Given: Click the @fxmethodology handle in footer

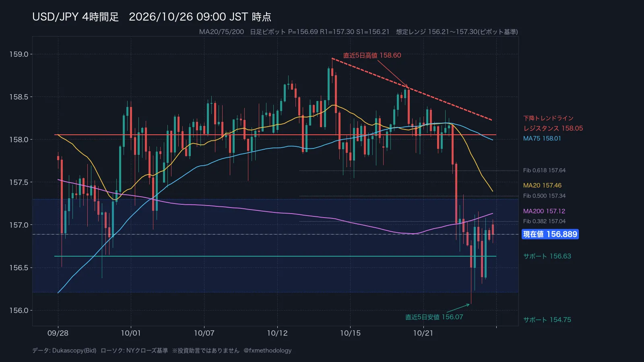Looking at the screenshot, I should [267, 350].
